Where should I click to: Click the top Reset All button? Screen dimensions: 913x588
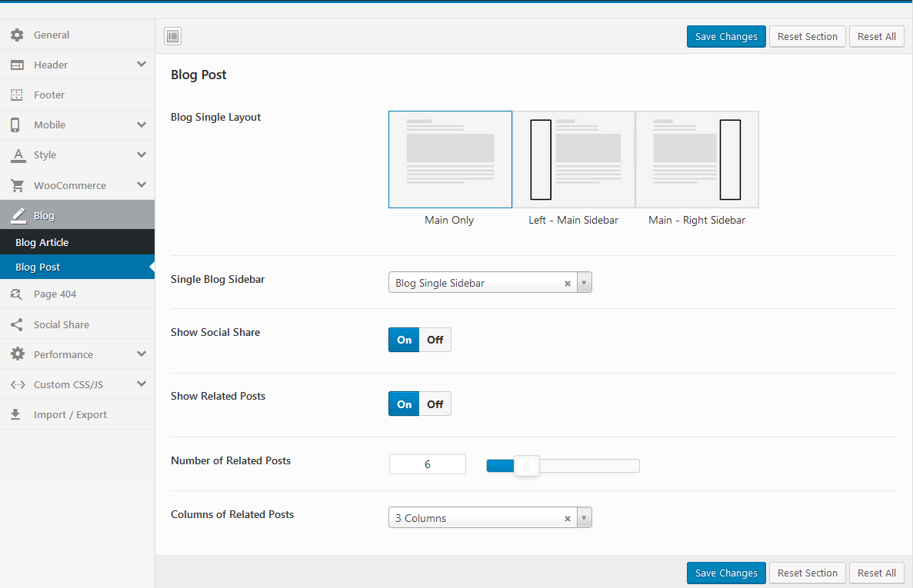(876, 37)
